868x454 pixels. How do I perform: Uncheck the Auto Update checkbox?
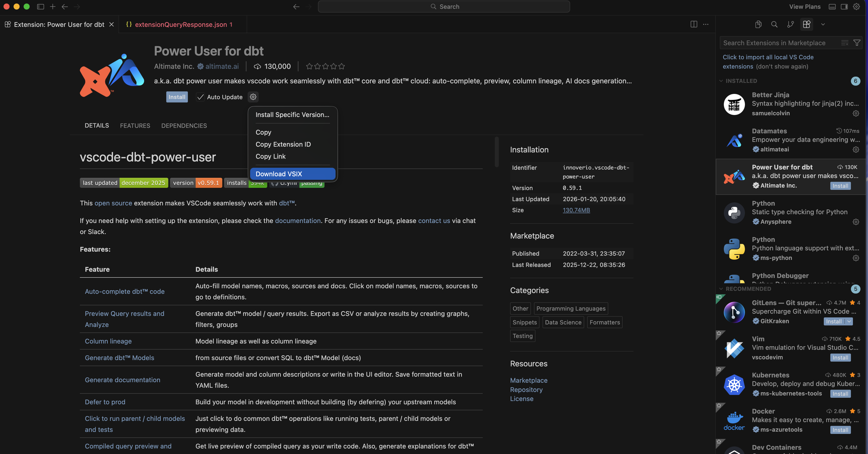pyautogui.click(x=200, y=97)
